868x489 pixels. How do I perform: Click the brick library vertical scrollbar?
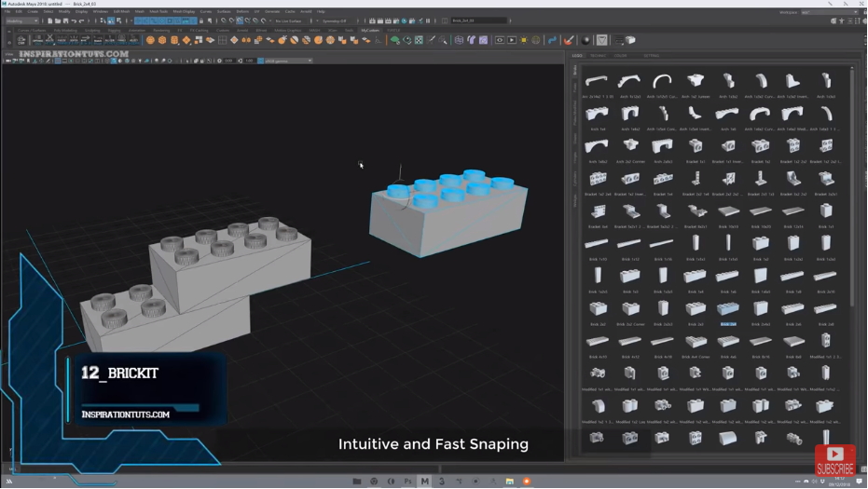coord(851,188)
